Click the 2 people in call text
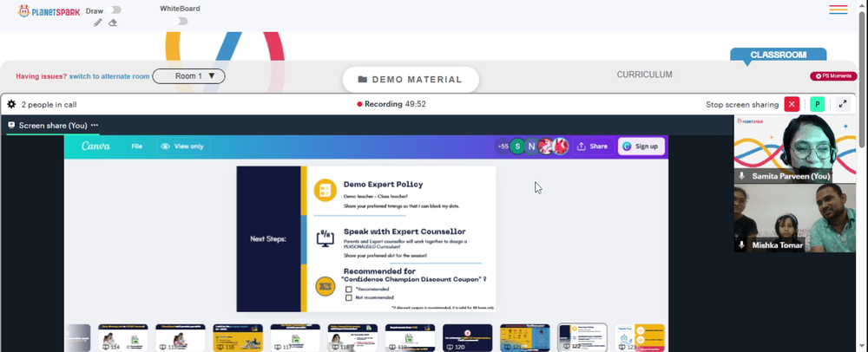 49,104
